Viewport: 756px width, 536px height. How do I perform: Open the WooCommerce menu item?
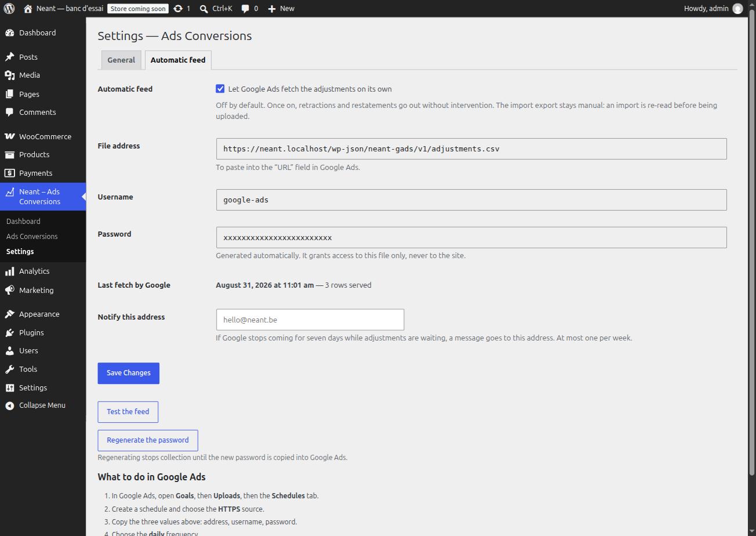coord(43,136)
